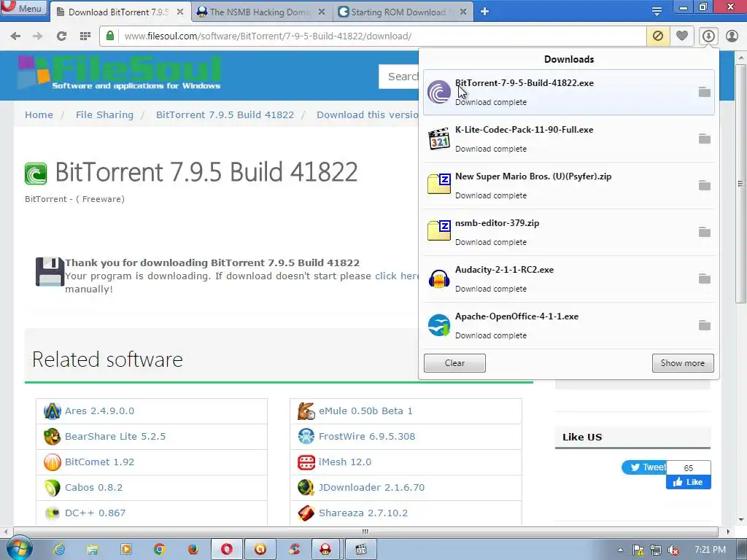Viewport: 747px width, 560px height.
Task: Click BitTorrent 7.9.5 Build 41822 breadcrumb
Action: click(225, 114)
